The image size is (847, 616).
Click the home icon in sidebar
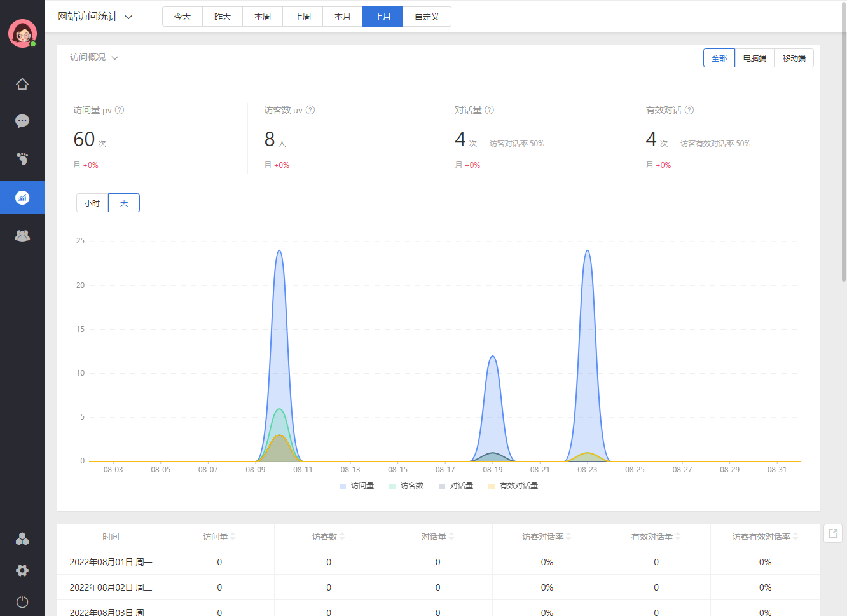[x=22, y=84]
